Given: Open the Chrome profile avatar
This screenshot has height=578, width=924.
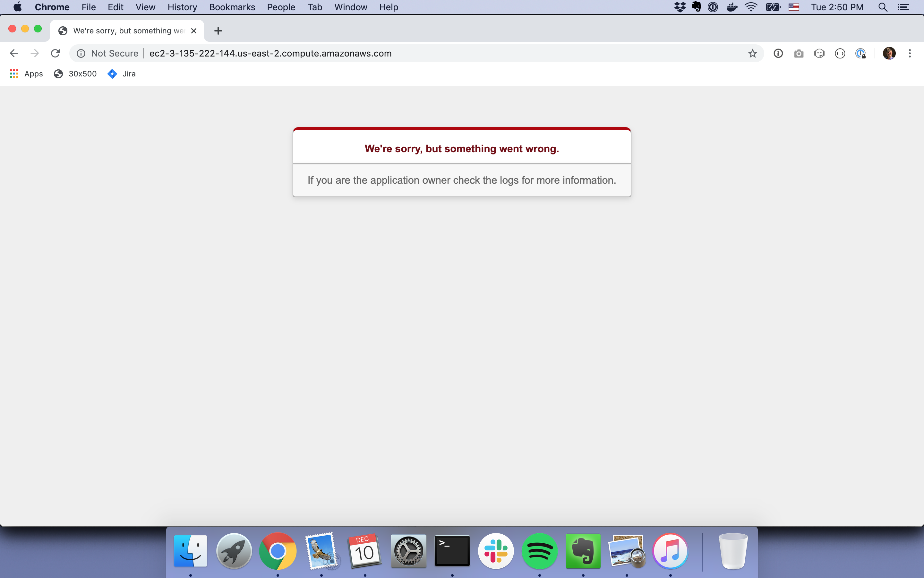Looking at the screenshot, I should point(889,53).
